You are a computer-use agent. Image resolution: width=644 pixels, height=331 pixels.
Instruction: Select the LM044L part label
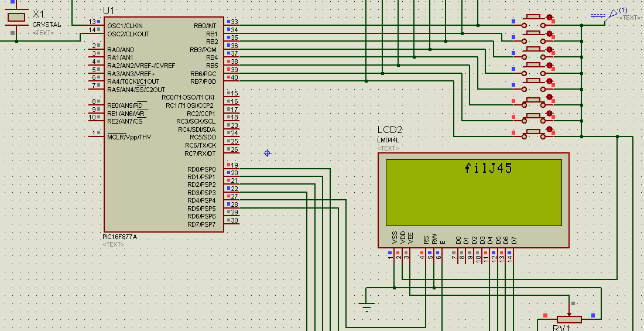coord(388,140)
